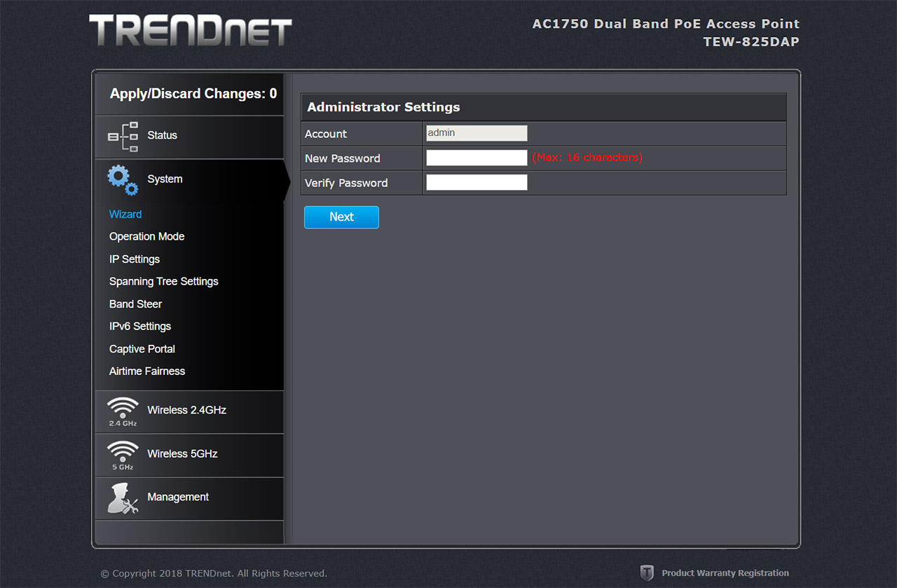This screenshot has width=897, height=588.
Task: Open Product Warranty Registration link
Action: click(x=725, y=573)
